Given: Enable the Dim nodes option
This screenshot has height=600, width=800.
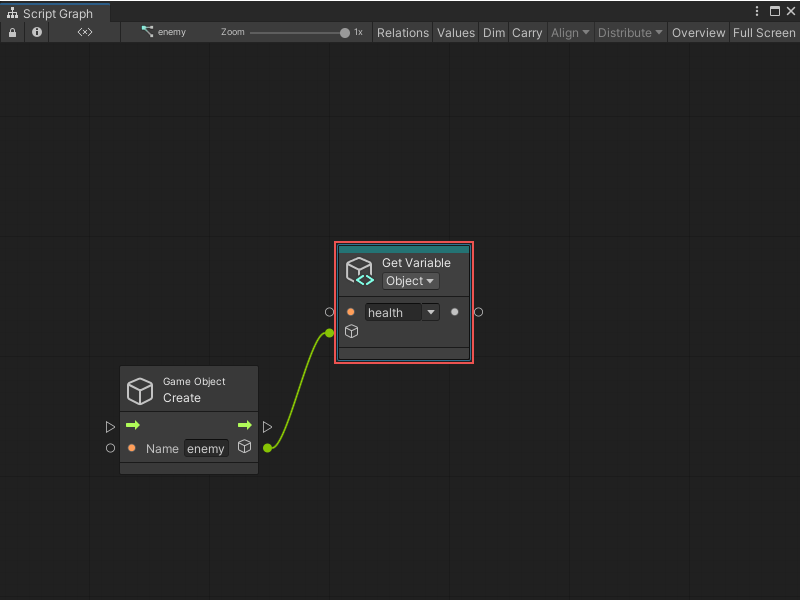Looking at the screenshot, I should click(x=493, y=32).
